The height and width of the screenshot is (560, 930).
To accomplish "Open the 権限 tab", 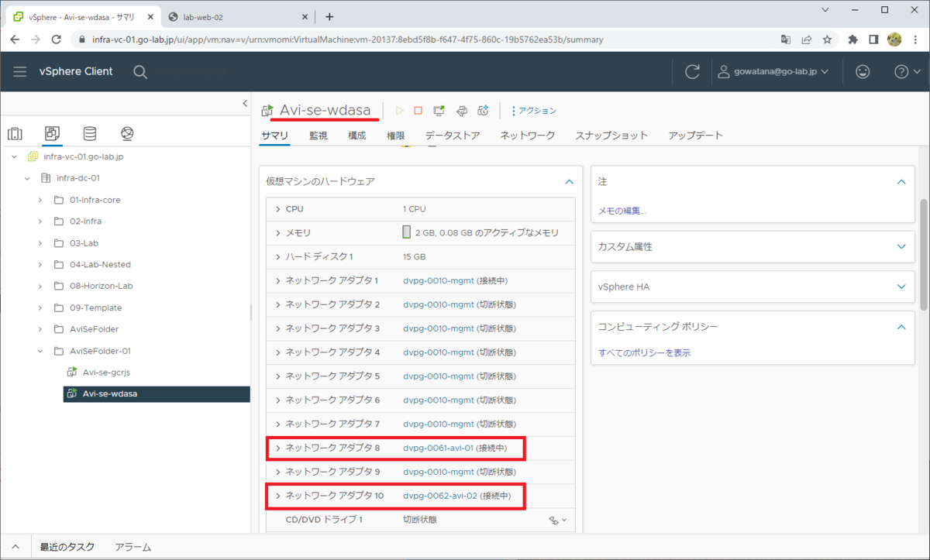I will click(x=396, y=136).
